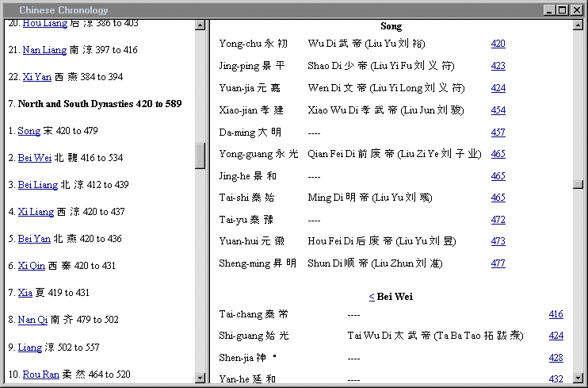Click right pane scrollbar down arrow
The height and width of the screenshot is (388, 588).
tap(578, 378)
